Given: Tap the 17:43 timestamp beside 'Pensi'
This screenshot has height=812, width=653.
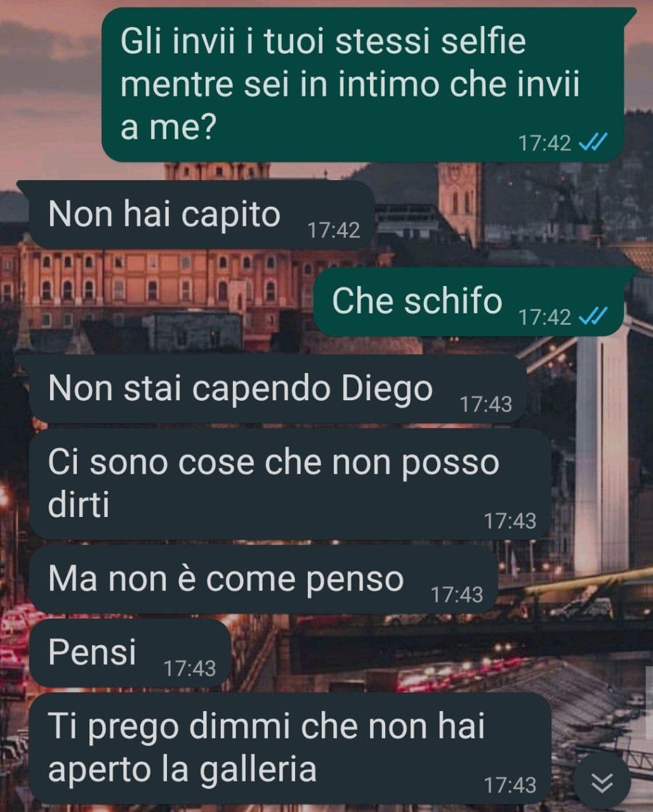Looking at the screenshot, I should (x=190, y=668).
